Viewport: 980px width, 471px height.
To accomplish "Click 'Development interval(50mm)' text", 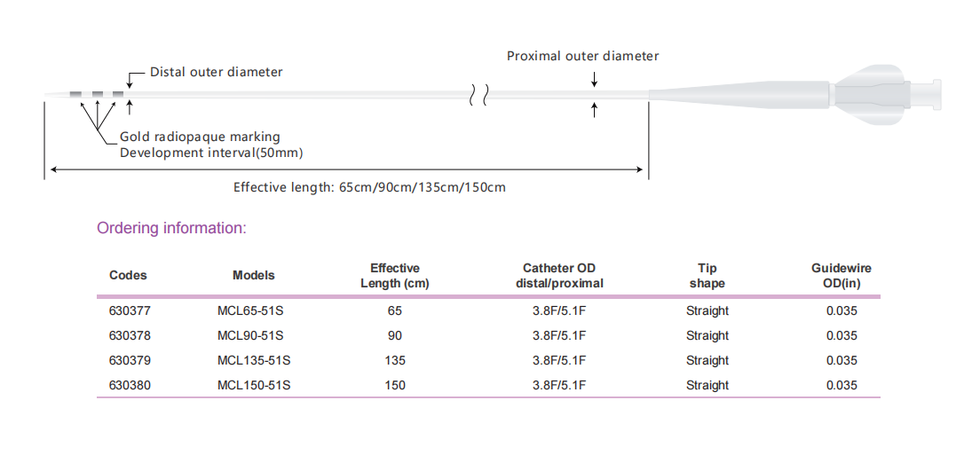I will (x=211, y=153).
